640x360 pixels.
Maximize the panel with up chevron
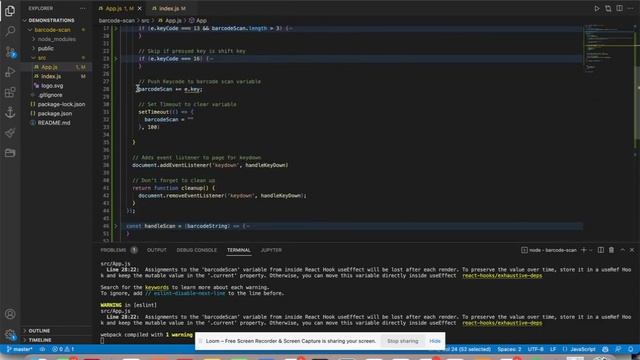click(x=622, y=250)
